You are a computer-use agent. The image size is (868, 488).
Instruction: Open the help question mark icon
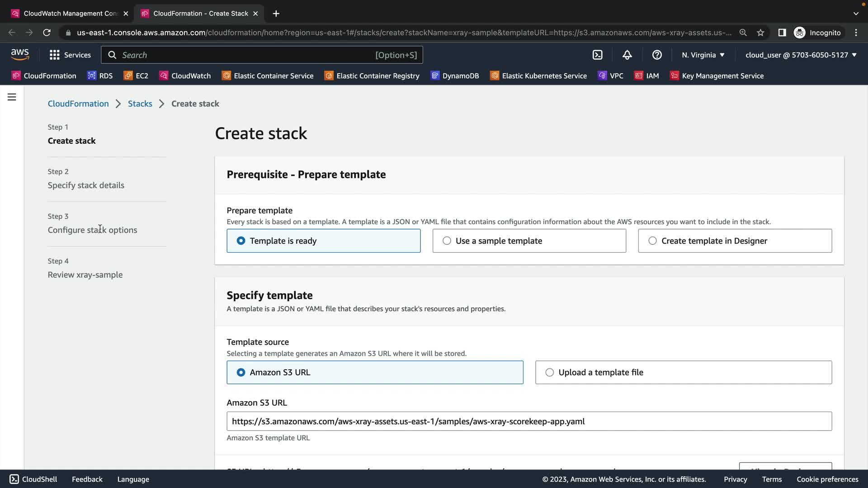coord(657,55)
